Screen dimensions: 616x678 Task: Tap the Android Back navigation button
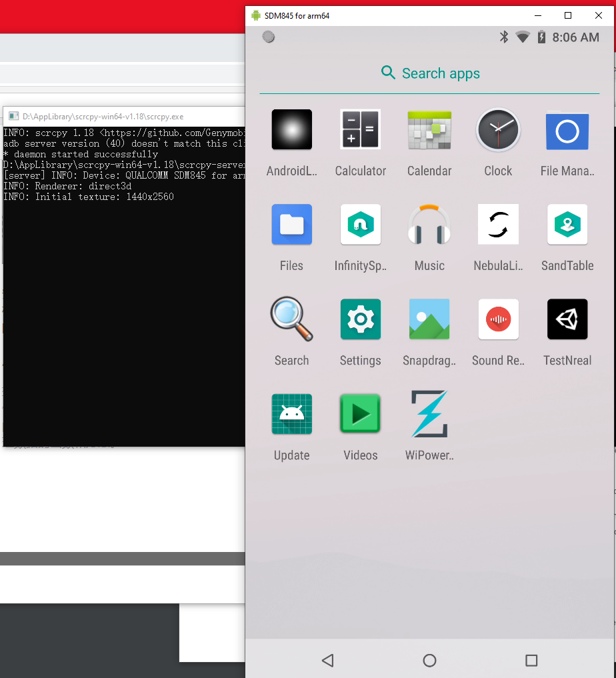point(328,660)
